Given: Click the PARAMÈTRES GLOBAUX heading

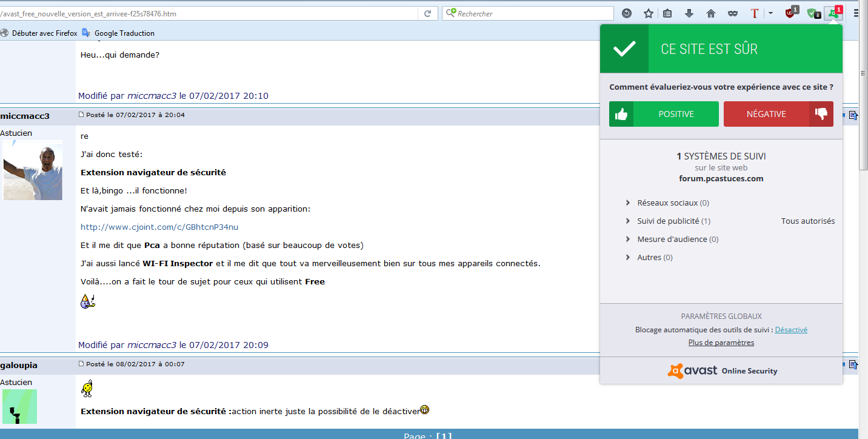Looking at the screenshot, I should click(721, 317).
